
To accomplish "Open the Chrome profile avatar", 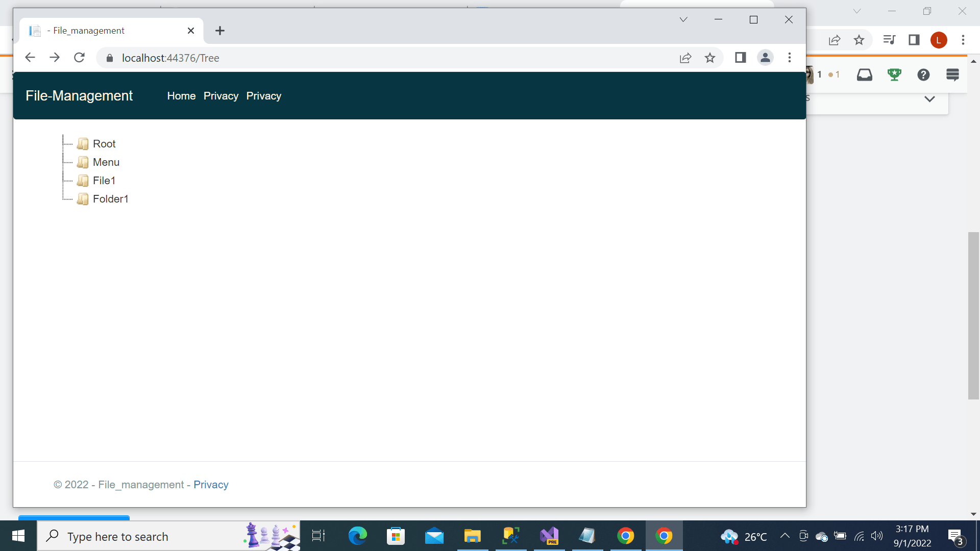I will point(765,58).
